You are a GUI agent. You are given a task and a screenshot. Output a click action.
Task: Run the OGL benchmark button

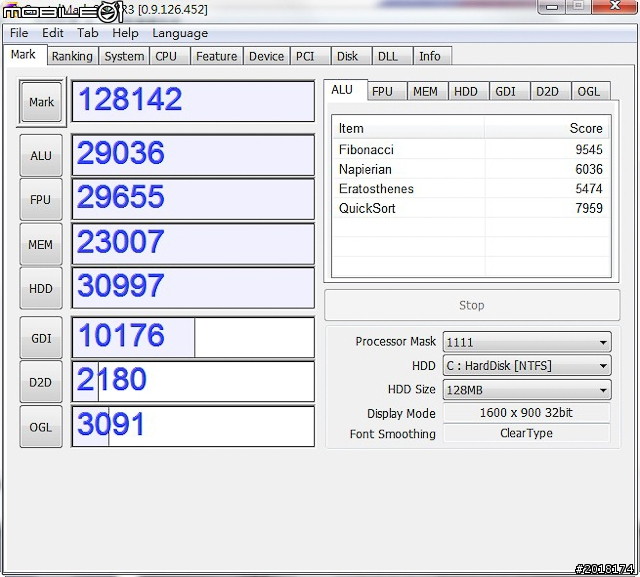(40, 427)
